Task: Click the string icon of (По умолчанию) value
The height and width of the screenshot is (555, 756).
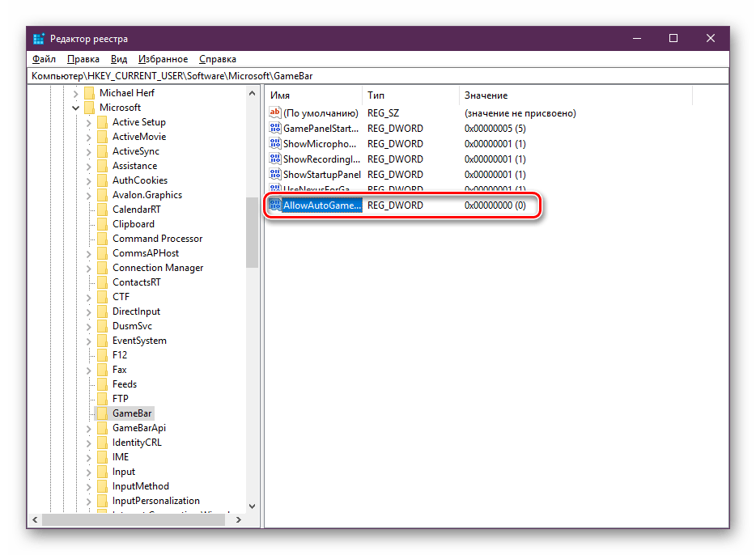Action: (x=275, y=113)
